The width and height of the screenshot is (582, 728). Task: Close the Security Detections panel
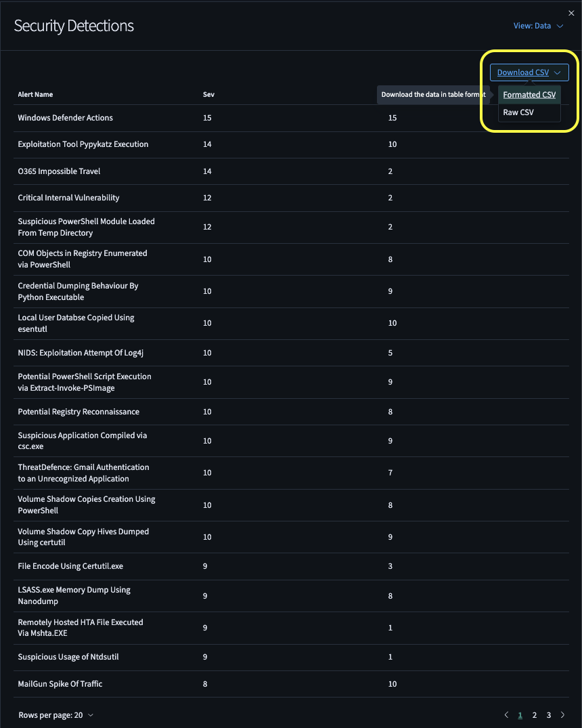(571, 13)
